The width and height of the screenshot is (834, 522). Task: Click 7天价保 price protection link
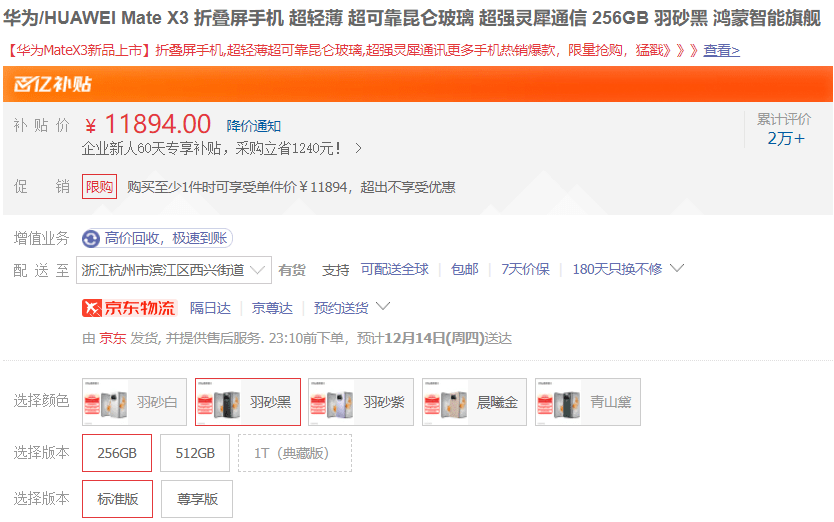tap(526, 270)
